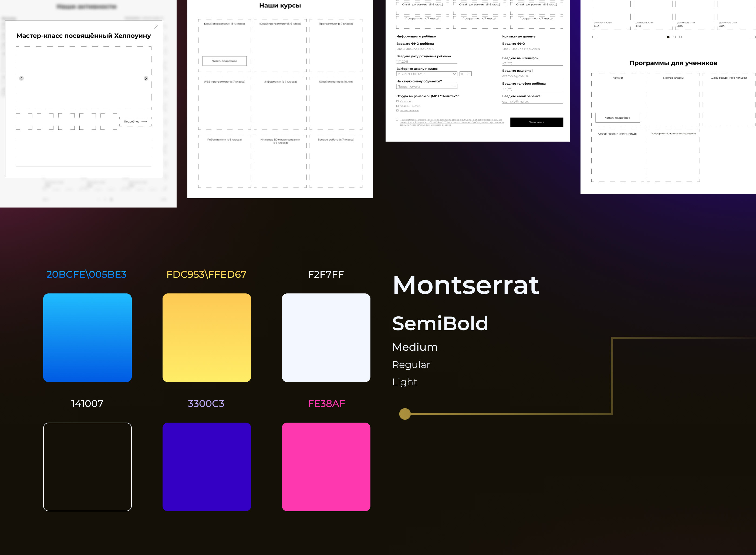Click the next image arrow in popup gallery
The width and height of the screenshot is (756, 555).
[x=146, y=78]
